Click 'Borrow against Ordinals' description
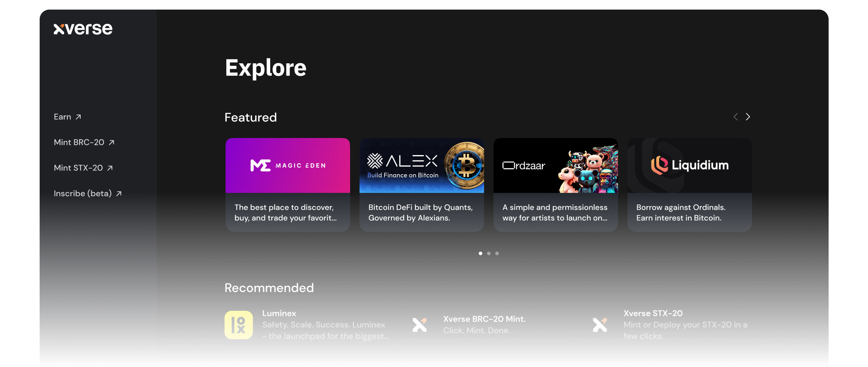Viewport: 868px width, 367px height. (x=681, y=213)
